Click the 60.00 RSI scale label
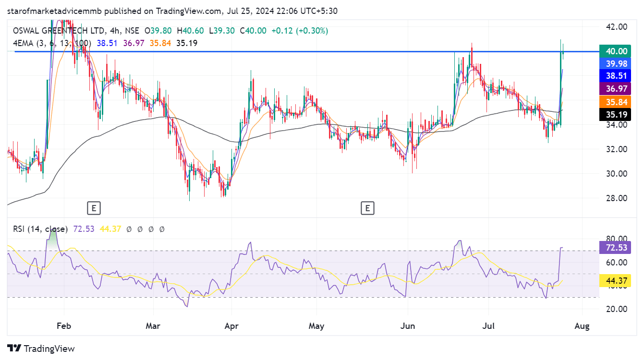Image resolution: width=644 pixels, height=361 pixels. (617, 263)
